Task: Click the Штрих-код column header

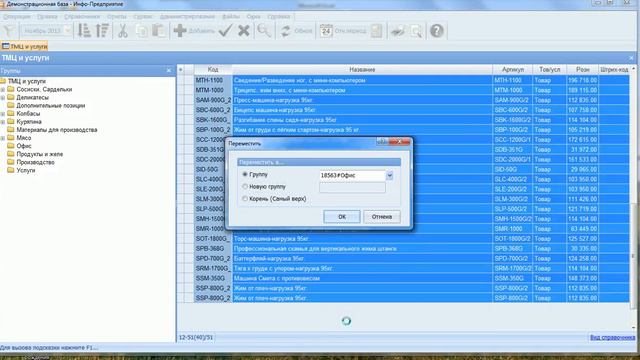Action: pos(614,70)
